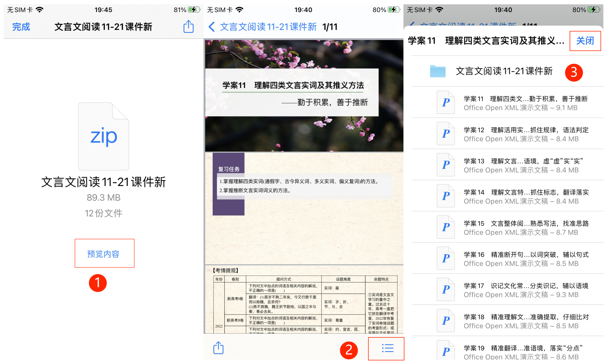Tap the large zip file icon
Screen dimensions: 607x364
[x=104, y=136]
